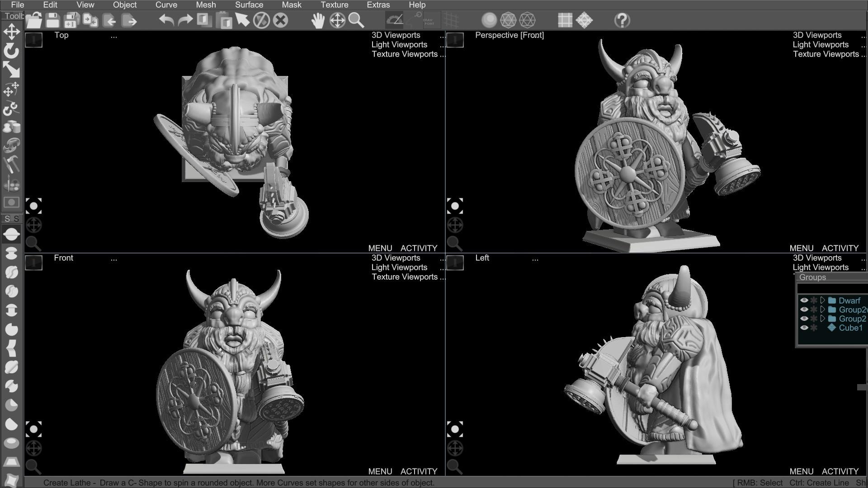This screenshot has width=868, height=488.
Task: Save the scene with the disk icon
Action: click(x=53, y=20)
